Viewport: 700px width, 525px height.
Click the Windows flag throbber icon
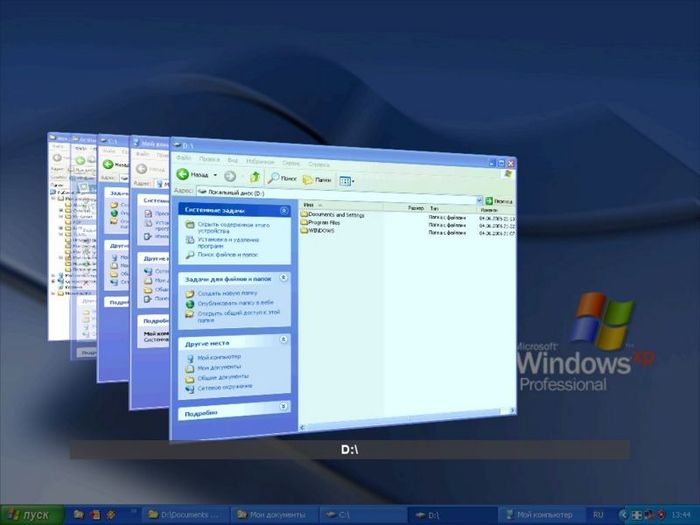pos(508,174)
